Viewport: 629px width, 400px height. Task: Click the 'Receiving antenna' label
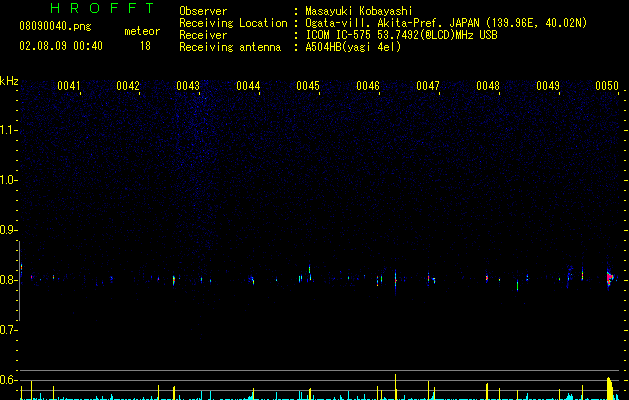[230, 47]
